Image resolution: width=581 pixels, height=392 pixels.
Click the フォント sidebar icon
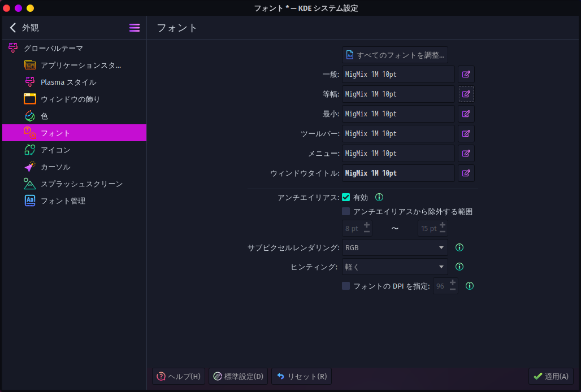coord(30,133)
